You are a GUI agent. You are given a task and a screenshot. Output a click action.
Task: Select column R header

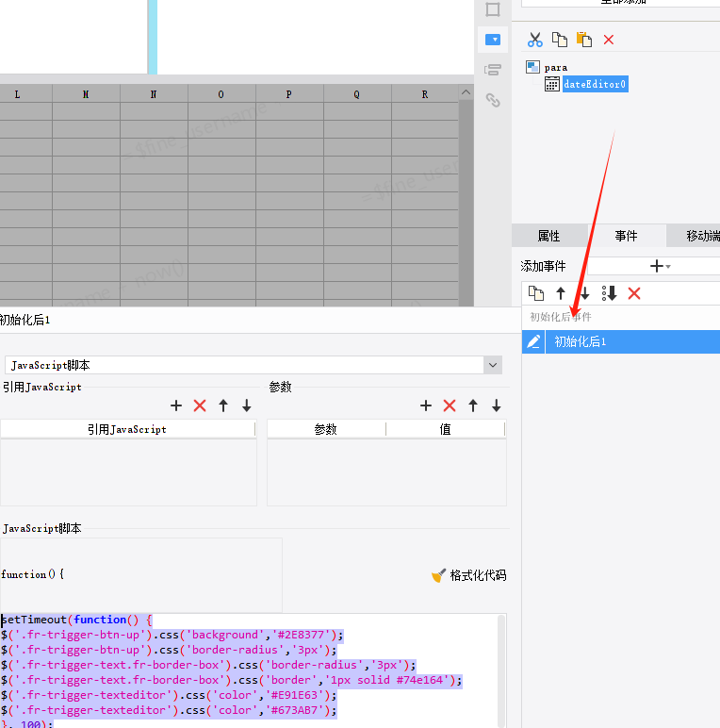click(x=424, y=94)
